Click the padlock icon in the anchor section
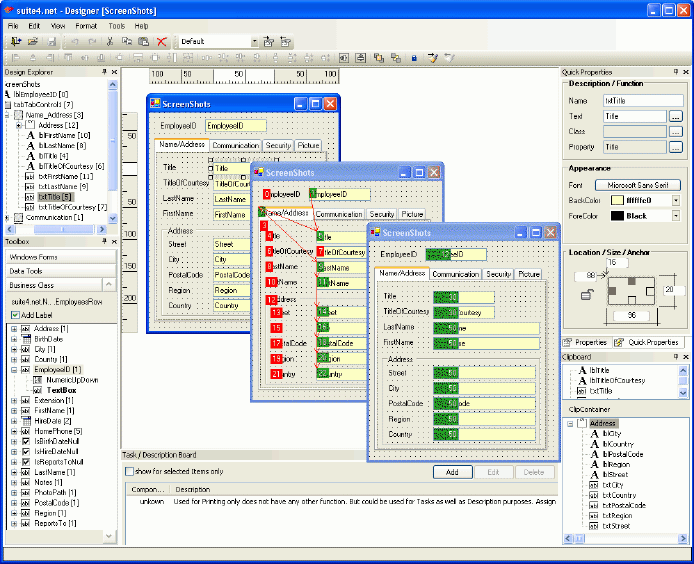The width and height of the screenshot is (694, 564). (x=586, y=294)
